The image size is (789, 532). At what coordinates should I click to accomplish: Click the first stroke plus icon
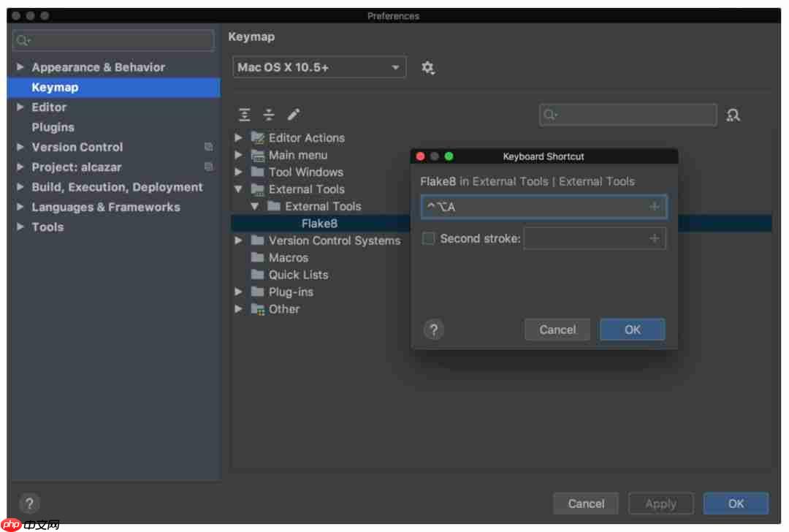coord(654,207)
